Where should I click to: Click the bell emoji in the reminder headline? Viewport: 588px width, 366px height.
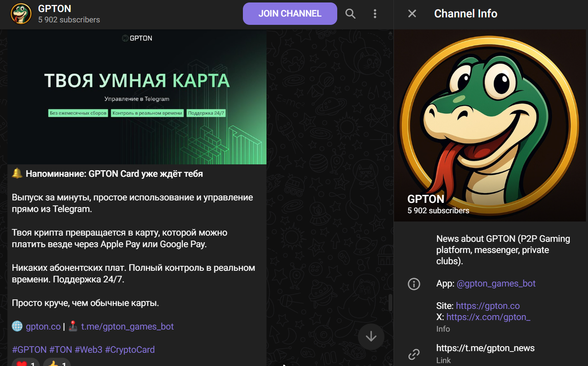(x=17, y=173)
